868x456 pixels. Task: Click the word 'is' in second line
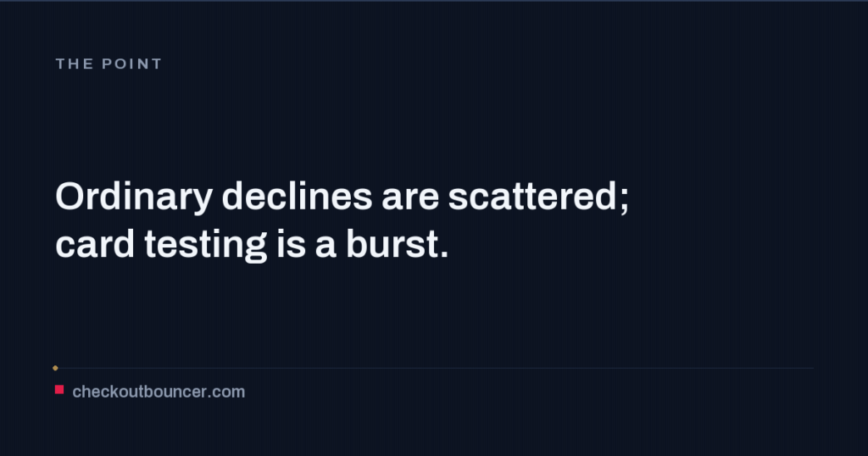[291, 244]
